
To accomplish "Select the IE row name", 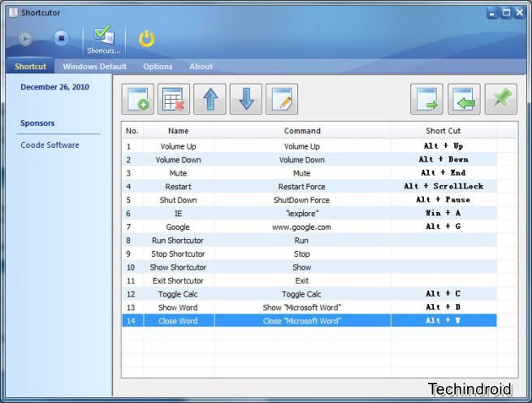I will click(x=179, y=214).
